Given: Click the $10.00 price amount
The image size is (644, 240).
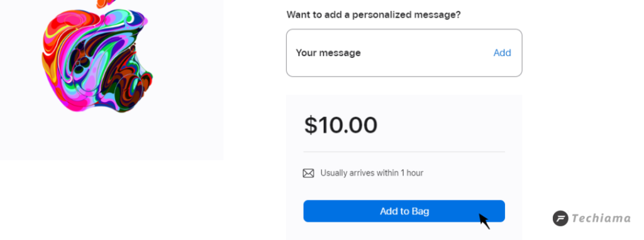Looking at the screenshot, I should [340, 125].
